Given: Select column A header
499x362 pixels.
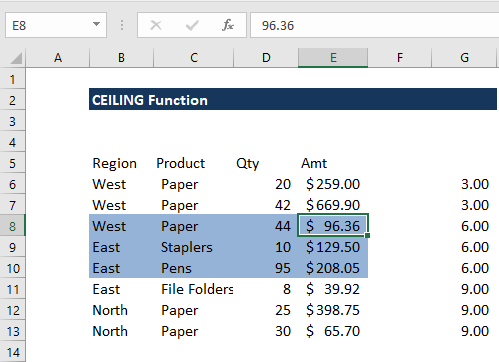Looking at the screenshot, I should 58,58.
